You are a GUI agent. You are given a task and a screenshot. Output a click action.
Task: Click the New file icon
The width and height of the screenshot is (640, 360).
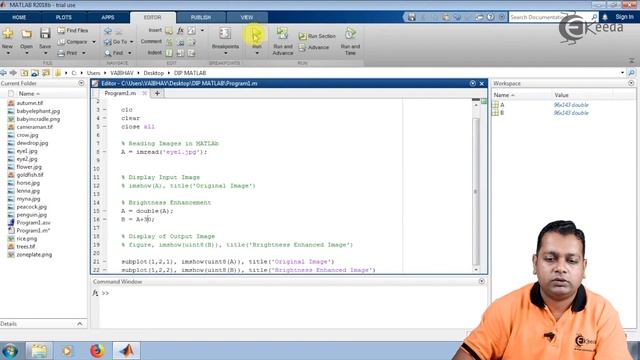(7, 34)
